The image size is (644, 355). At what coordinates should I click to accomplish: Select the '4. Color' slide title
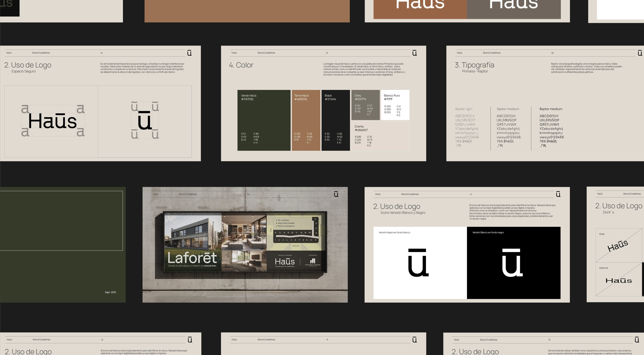coord(241,65)
